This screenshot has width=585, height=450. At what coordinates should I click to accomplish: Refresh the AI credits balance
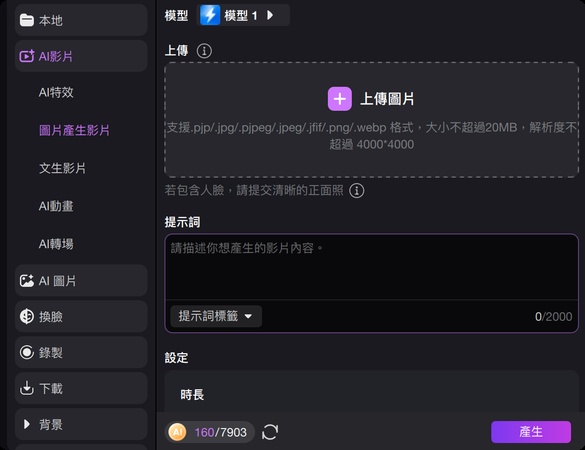coord(270,432)
